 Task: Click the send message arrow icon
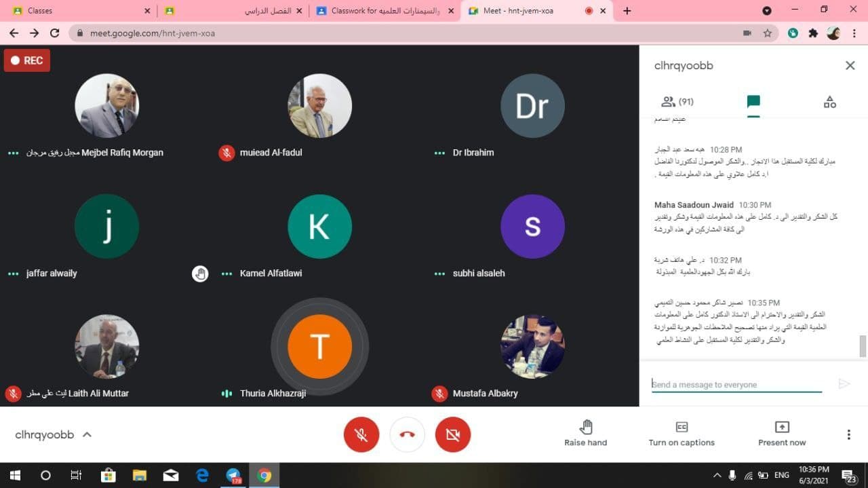coord(844,384)
